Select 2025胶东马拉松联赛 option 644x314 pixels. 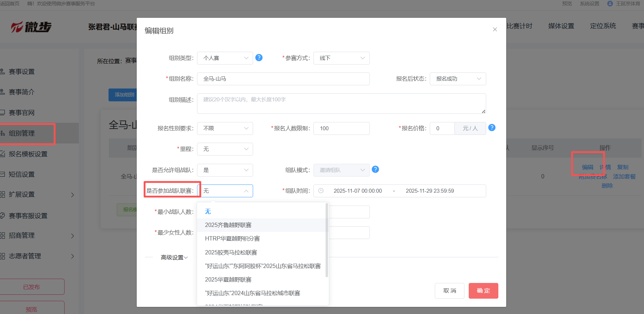pyautogui.click(x=231, y=253)
